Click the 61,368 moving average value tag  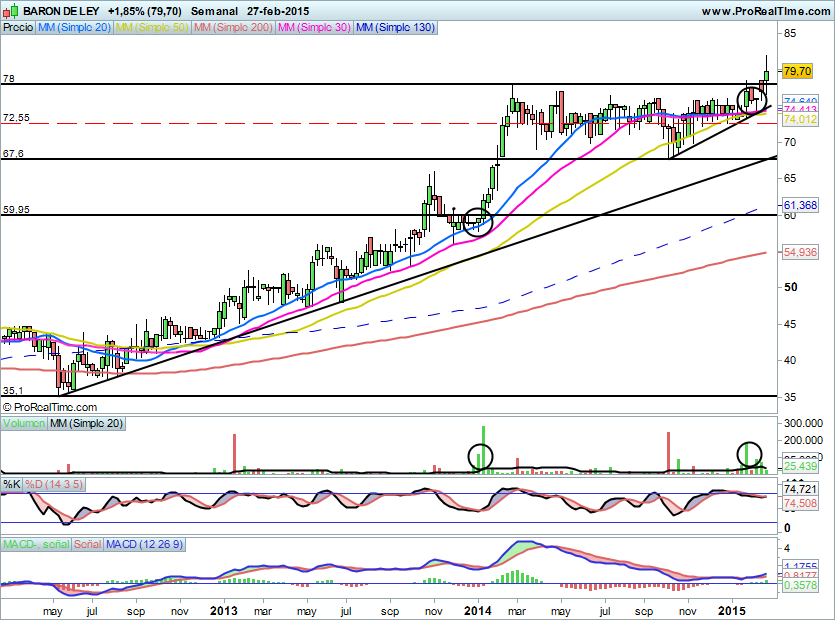(800, 205)
